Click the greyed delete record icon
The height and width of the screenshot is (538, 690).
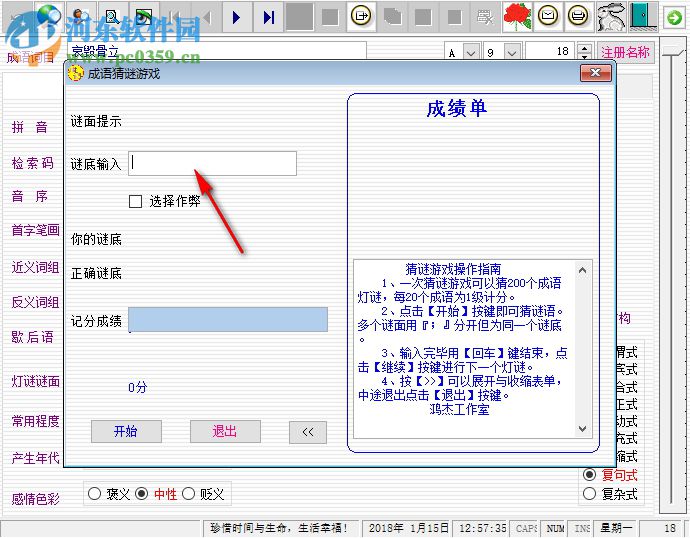(485, 17)
